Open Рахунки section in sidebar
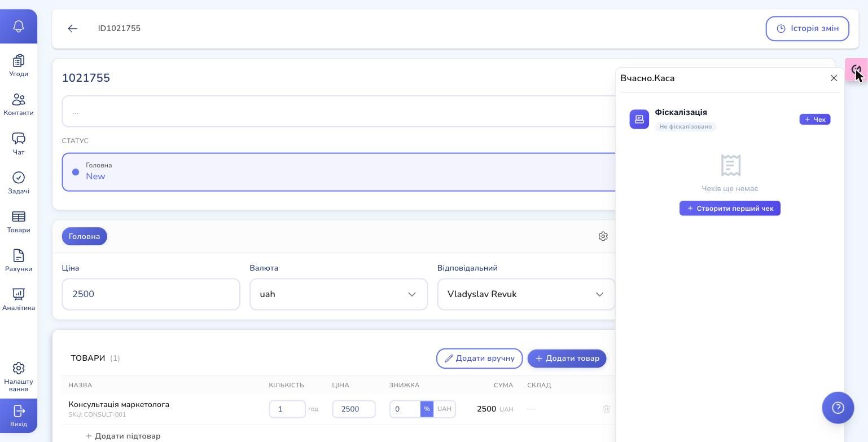This screenshot has width=868, height=442. 19,260
